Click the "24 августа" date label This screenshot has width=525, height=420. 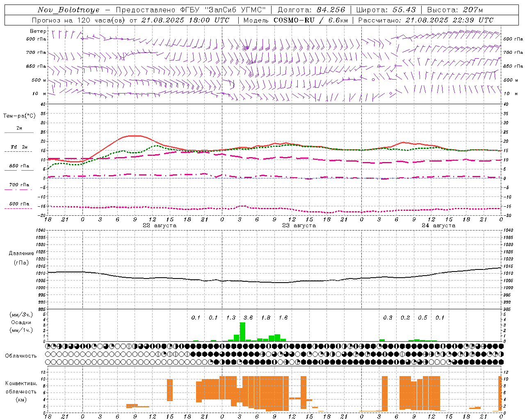pos(438,226)
